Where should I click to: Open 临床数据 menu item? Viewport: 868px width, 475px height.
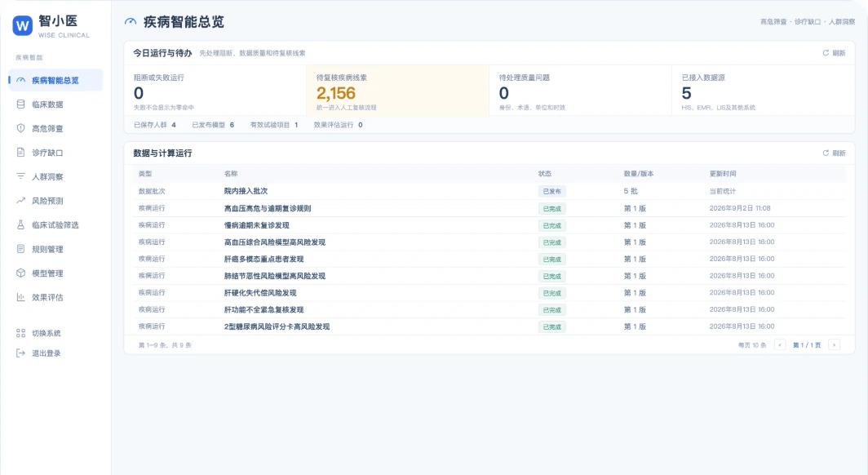pos(55,104)
